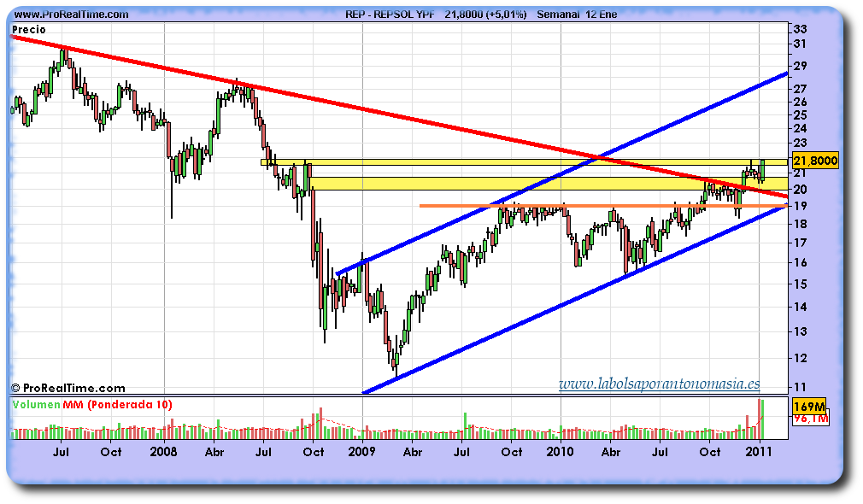This screenshot has width=863, height=504.
Task: Click the 26 price axis label
Action: 801,103
